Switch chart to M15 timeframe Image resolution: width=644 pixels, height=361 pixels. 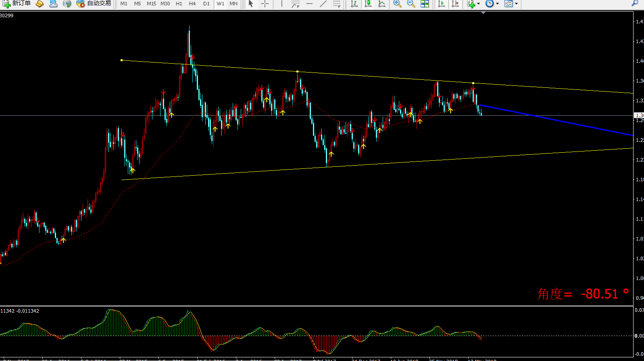click(x=151, y=4)
